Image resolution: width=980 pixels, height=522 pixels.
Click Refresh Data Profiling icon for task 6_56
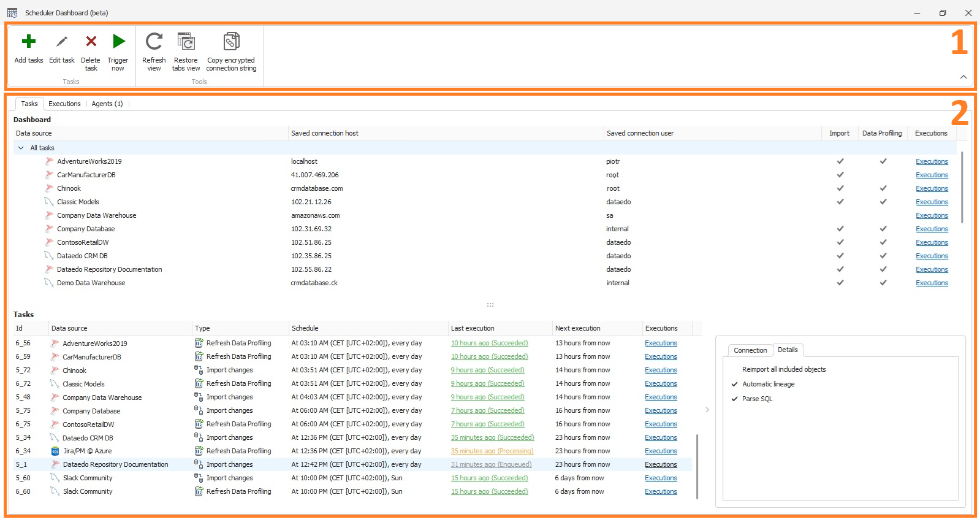(199, 343)
